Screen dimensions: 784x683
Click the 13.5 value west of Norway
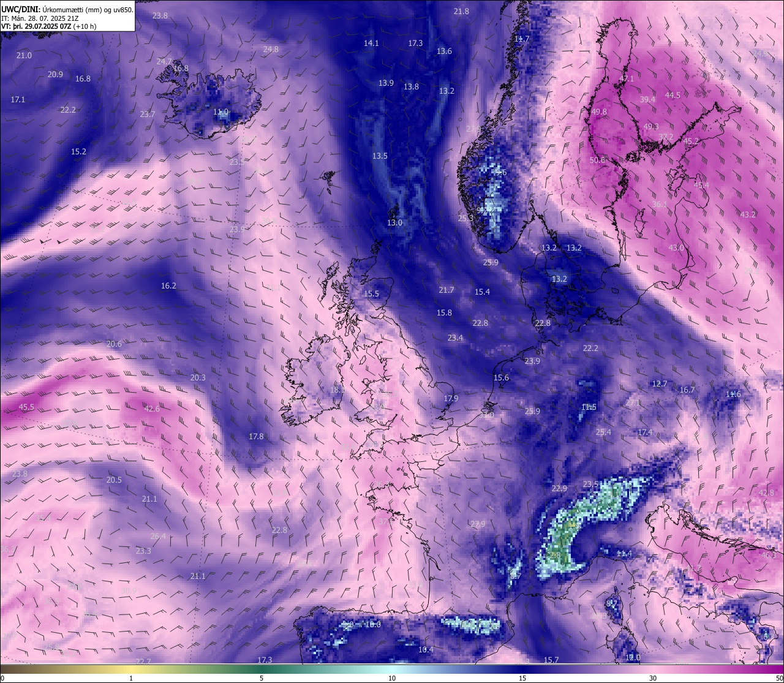click(x=380, y=156)
